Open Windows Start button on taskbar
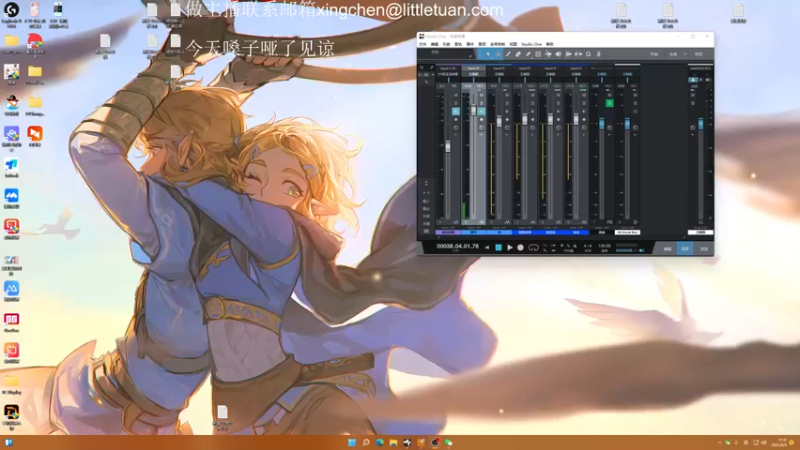The height and width of the screenshot is (450, 800). tap(352, 442)
